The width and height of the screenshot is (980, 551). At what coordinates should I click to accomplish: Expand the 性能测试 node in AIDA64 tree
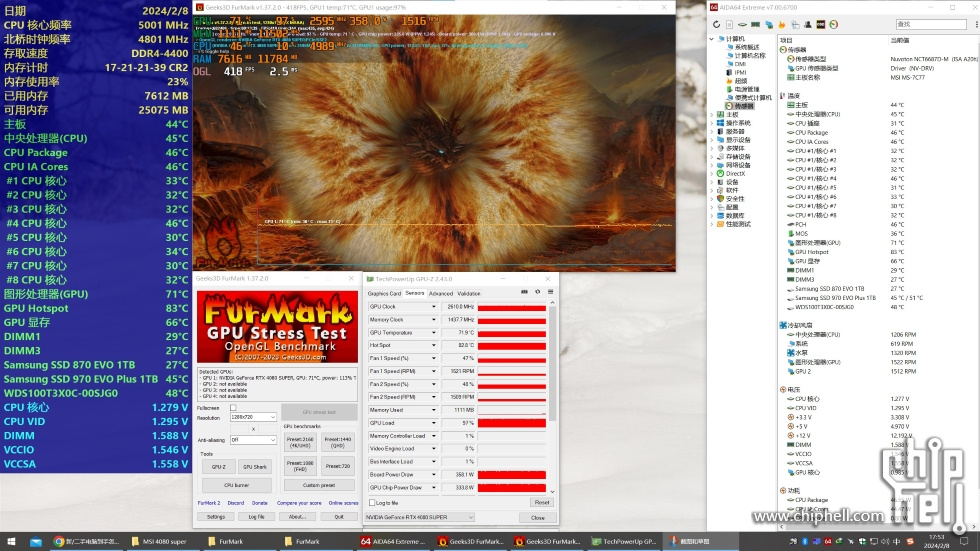pos(712,224)
